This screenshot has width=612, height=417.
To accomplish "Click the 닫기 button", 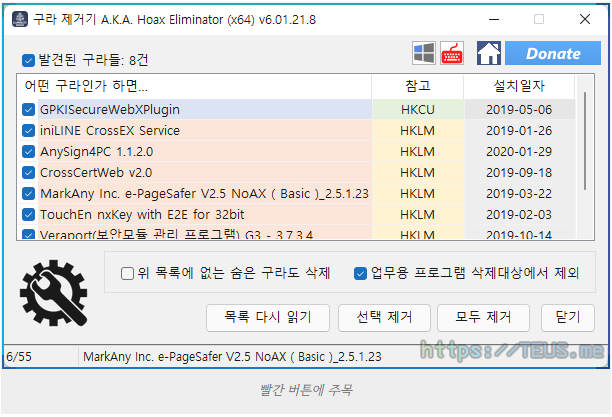I will [x=568, y=318].
